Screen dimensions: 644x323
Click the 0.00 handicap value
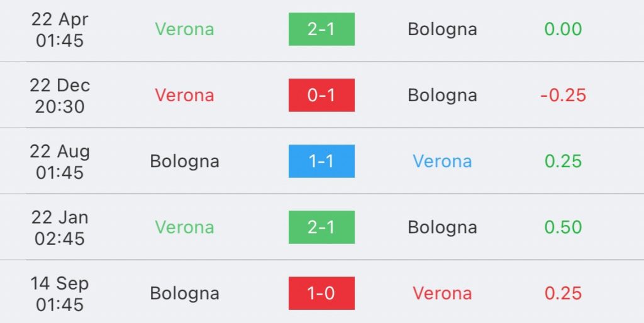(x=563, y=29)
